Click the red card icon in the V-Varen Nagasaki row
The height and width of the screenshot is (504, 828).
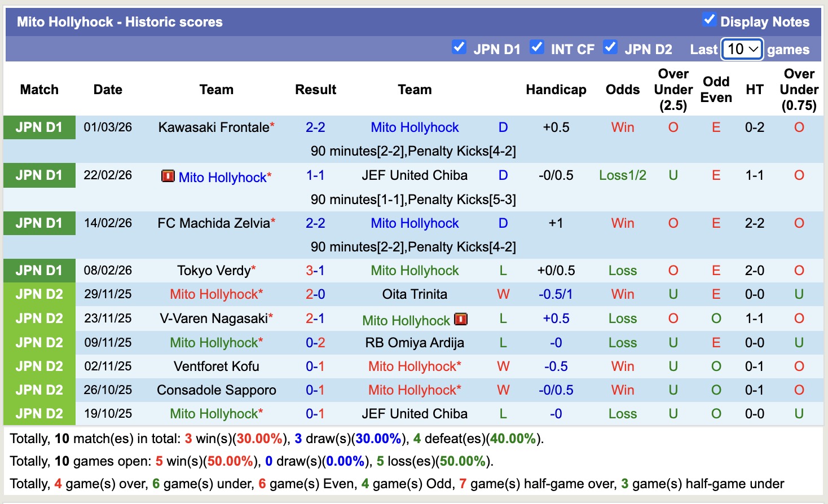click(461, 319)
